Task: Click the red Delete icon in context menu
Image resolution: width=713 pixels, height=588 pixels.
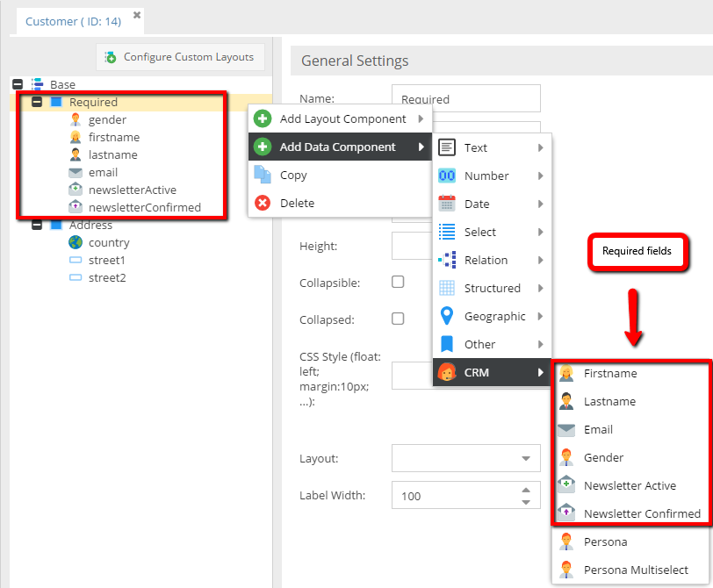Action: point(263,203)
